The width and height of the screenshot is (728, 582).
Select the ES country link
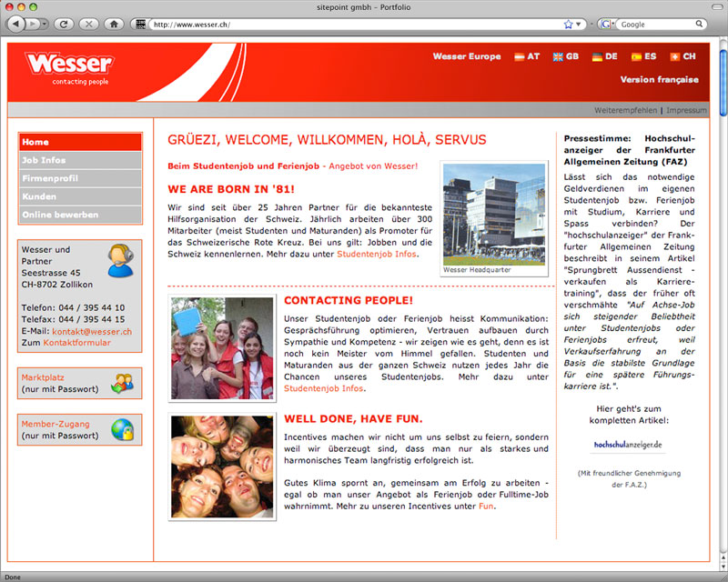pos(650,56)
